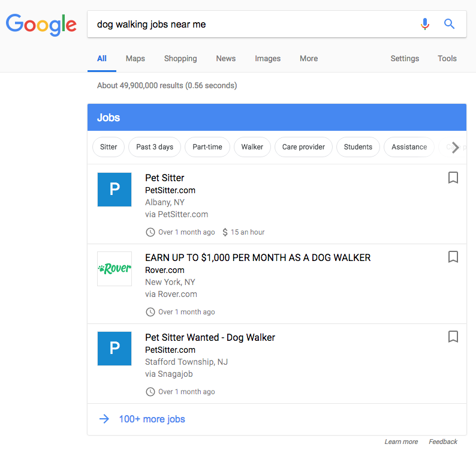This screenshot has width=476, height=450.
Task: Apply the Walker filter chip
Action: 252,147
